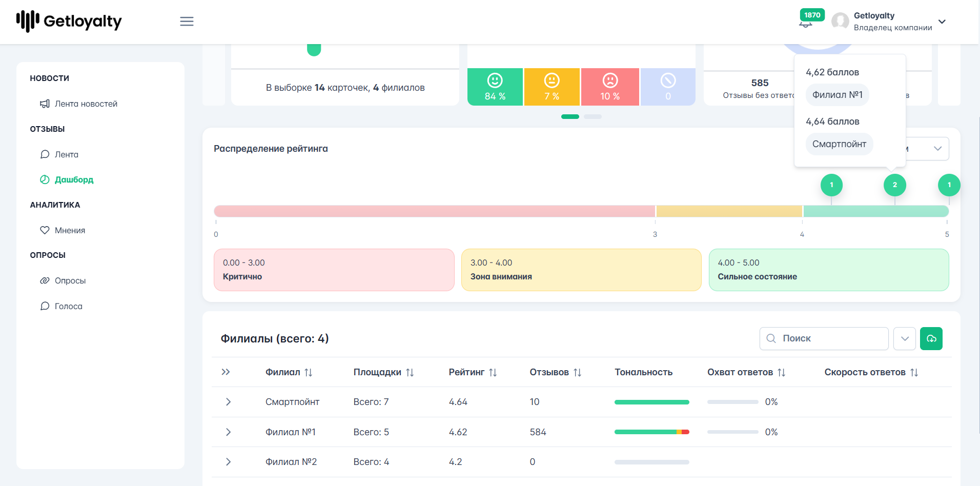Click the Филиал №1 chip in tooltip
This screenshot has width=980, height=486.
tap(838, 95)
